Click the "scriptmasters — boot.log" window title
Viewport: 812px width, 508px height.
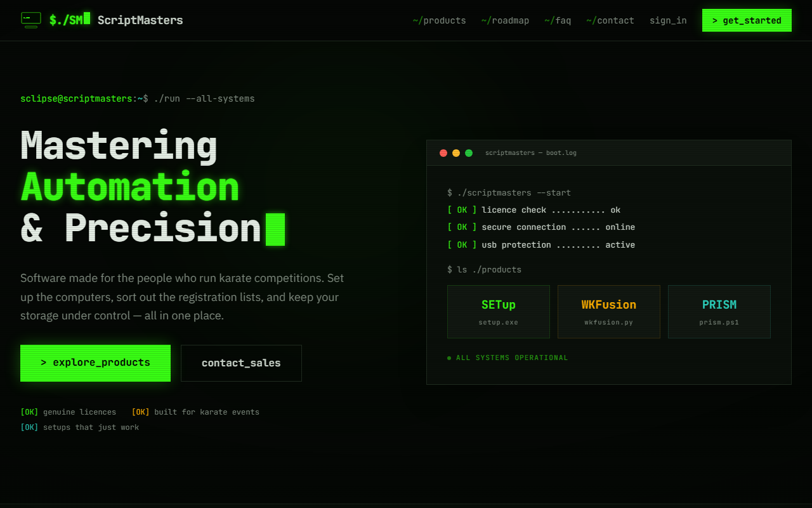tap(531, 153)
